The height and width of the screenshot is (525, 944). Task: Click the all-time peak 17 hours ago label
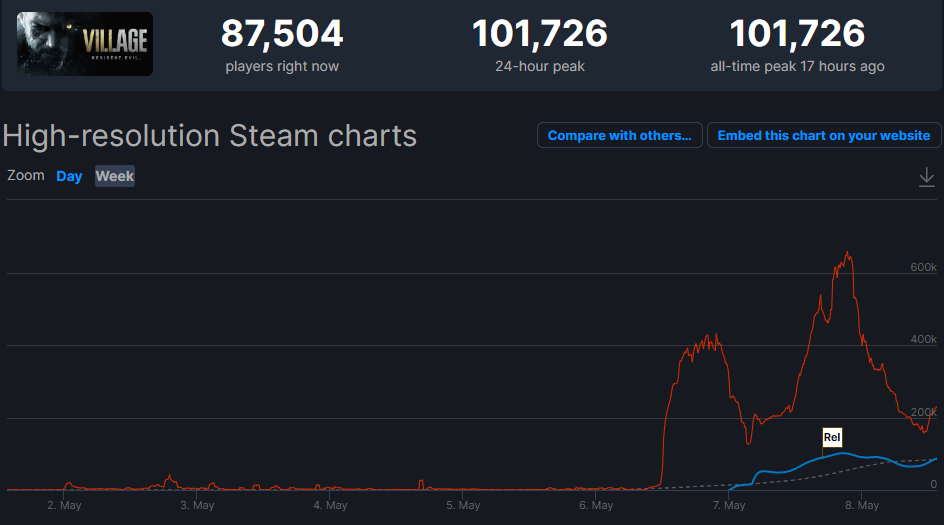pos(797,66)
